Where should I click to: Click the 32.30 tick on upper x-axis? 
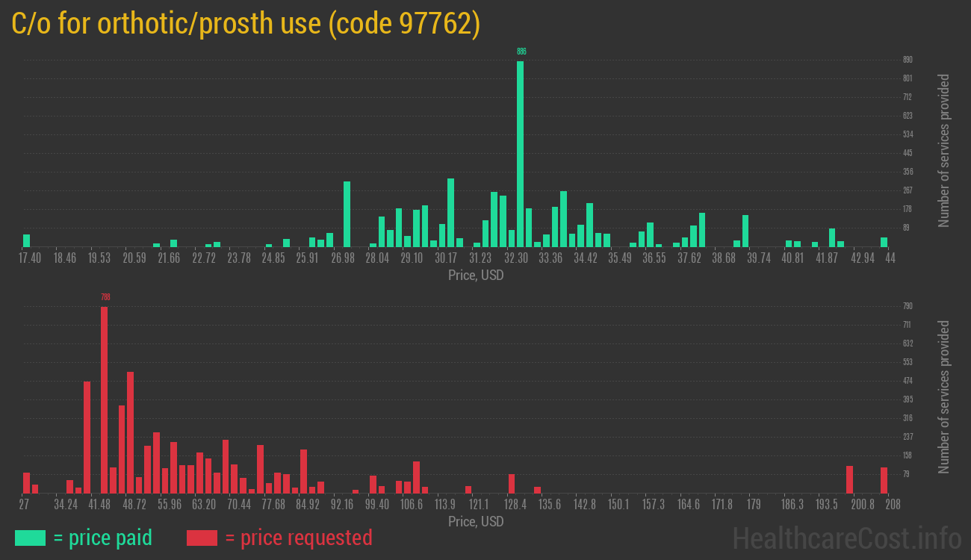(x=516, y=258)
